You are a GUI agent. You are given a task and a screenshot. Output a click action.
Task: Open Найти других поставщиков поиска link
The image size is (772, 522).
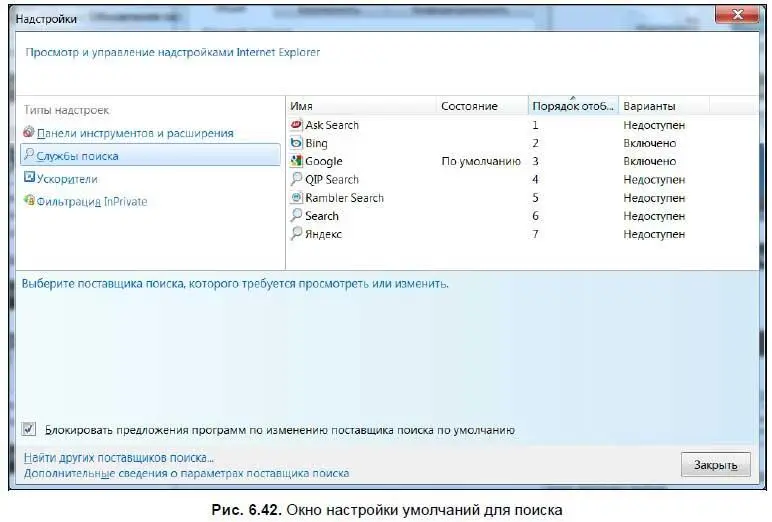[119, 458]
